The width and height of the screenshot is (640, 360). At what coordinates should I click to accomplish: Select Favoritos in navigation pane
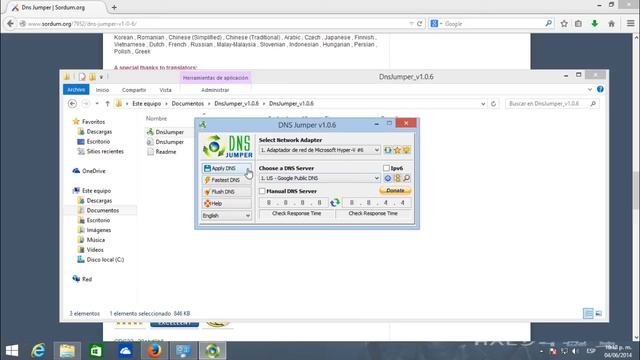[x=93, y=122]
